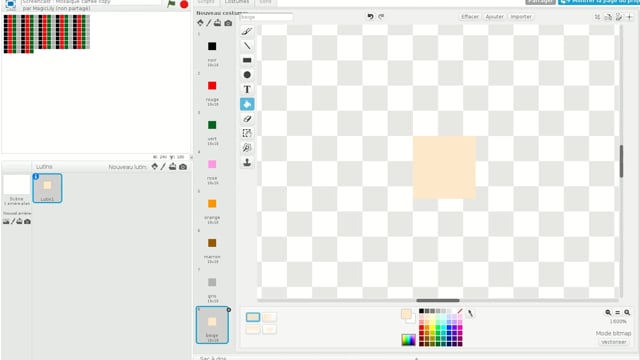Undo the last paint action

pyautogui.click(x=370, y=17)
